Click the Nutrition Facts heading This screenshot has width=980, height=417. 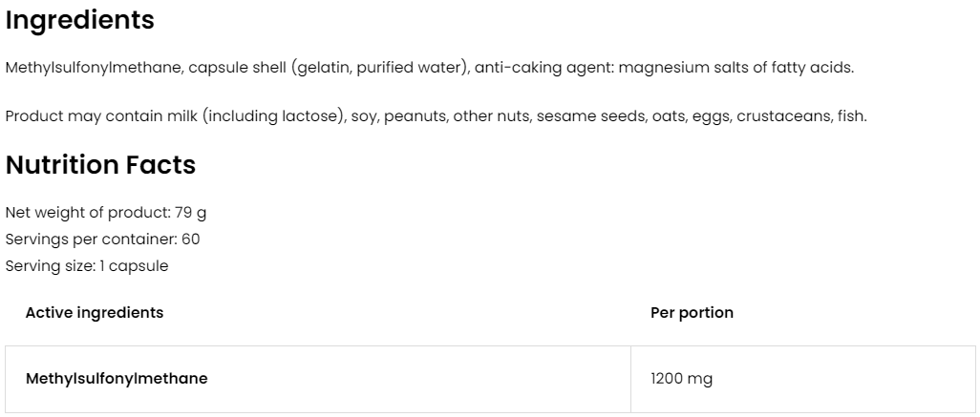[100, 165]
